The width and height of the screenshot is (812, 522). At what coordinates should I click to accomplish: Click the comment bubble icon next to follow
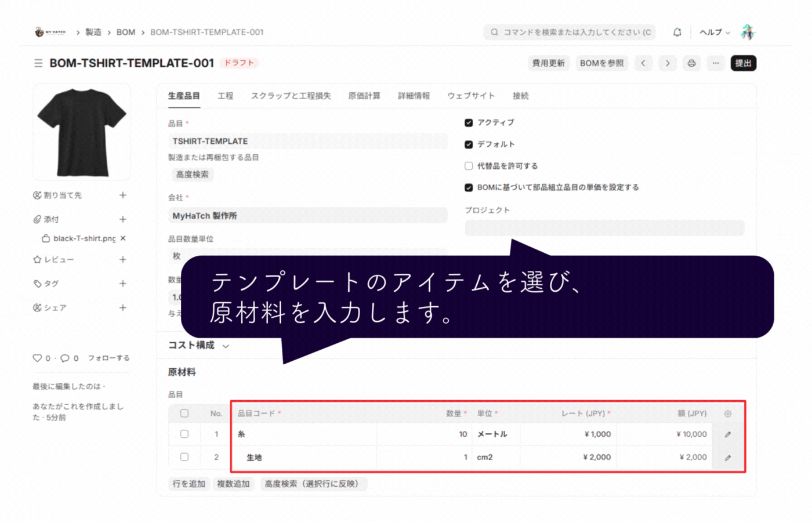click(x=66, y=358)
